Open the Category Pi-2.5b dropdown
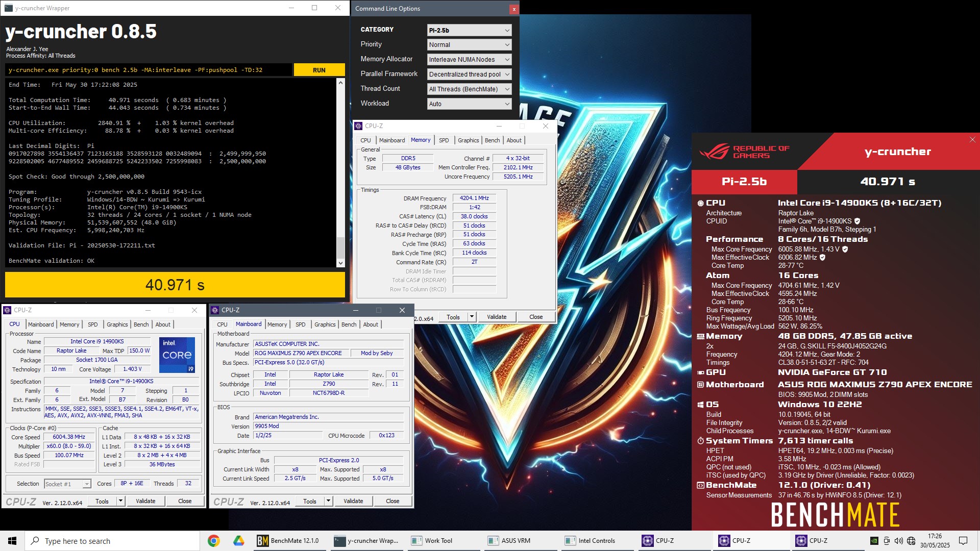This screenshot has height=551, width=980. tap(469, 30)
